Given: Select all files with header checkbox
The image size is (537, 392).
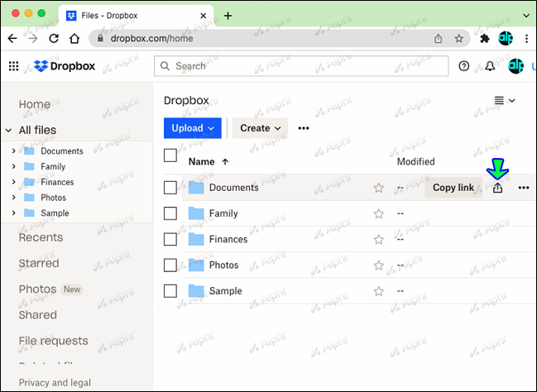Looking at the screenshot, I should click(170, 155).
